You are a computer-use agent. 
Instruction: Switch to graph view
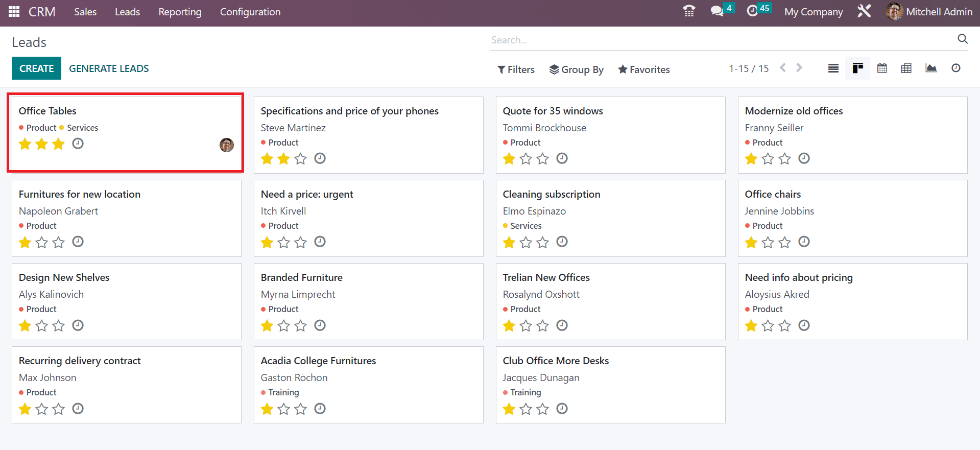click(x=931, y=68)
